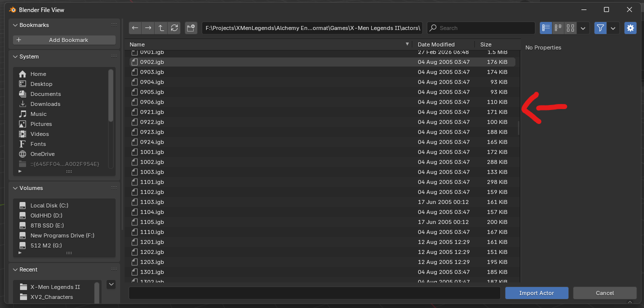Viewport: 644px width, 308px height.
Task: Sort files by Name column
Action: pos(269,44)
